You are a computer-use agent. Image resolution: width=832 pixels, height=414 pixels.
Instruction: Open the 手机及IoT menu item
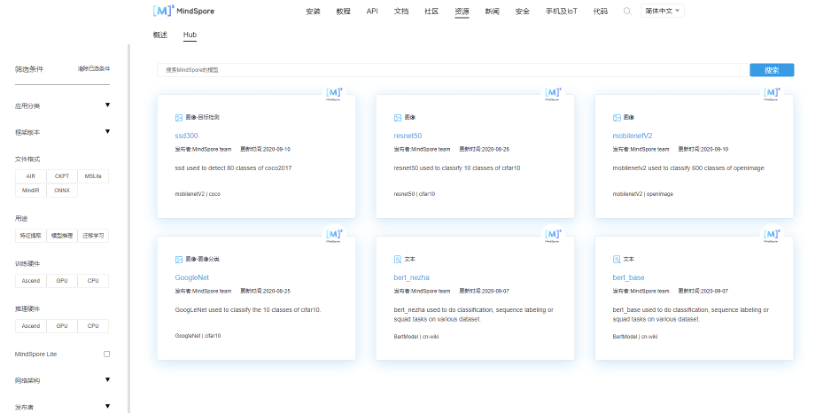tap(561, 11)
